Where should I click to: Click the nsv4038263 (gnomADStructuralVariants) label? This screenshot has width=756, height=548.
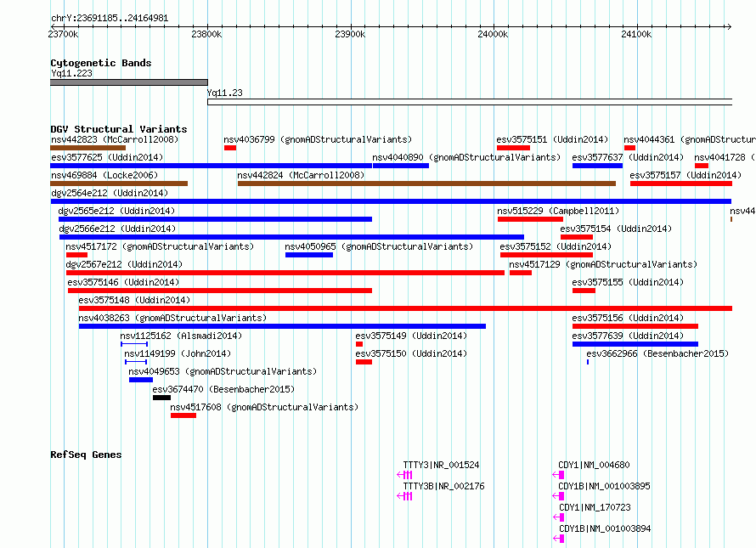pos(172,318)
